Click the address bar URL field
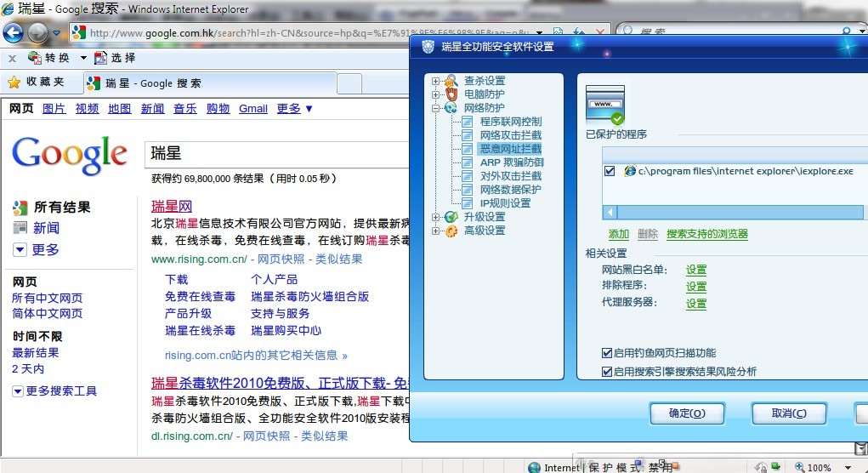The image size is (868, 473). (x=309, y=33)
